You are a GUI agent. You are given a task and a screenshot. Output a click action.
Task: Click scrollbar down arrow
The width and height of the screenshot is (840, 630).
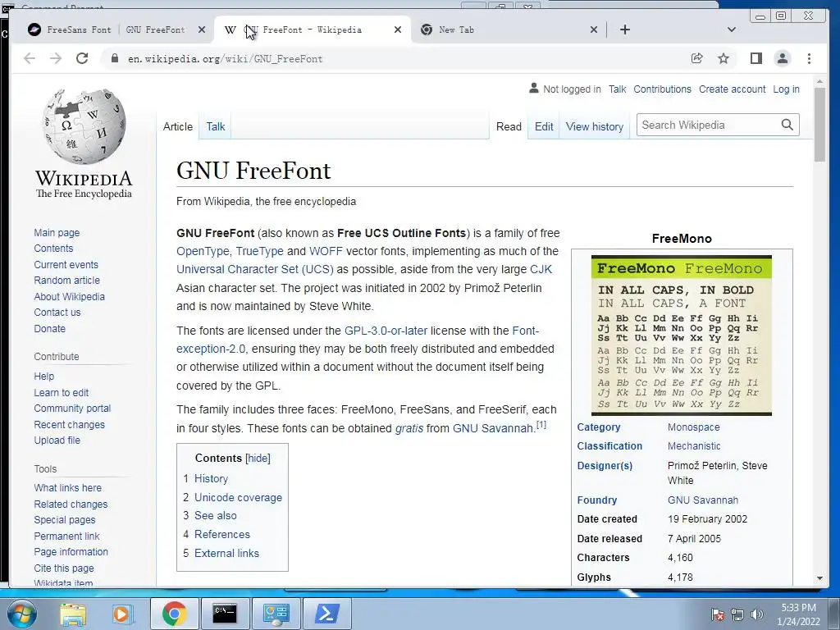(x=819, y=578)
